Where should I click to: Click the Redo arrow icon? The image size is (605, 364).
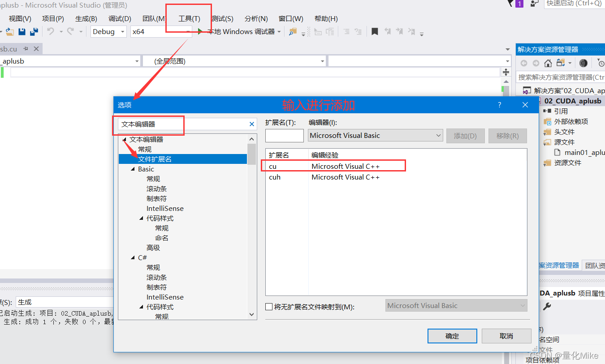point(70,31)
